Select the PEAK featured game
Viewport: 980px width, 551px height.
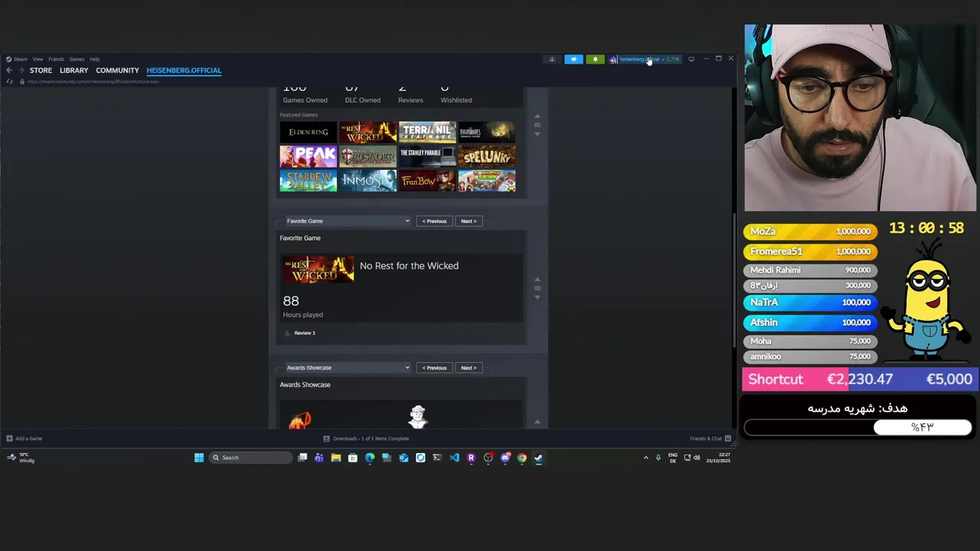pyautogui.click(x=309, y=157)
